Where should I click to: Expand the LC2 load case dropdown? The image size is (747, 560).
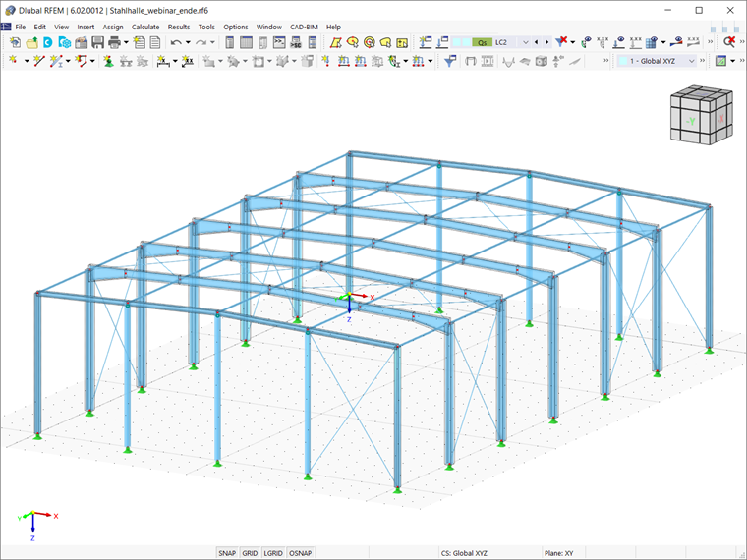point(526,42)
